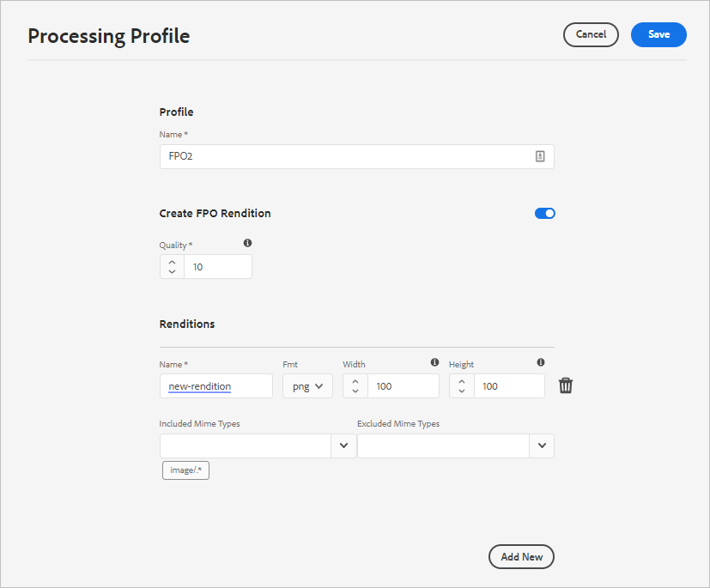Delete the new-rendition row with trash icon
The image size is (710, 588).
[x=566, y=385]
